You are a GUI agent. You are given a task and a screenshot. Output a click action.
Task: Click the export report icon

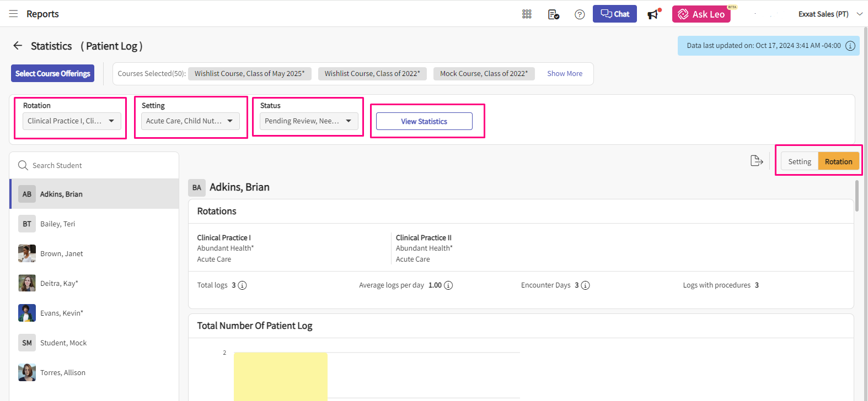pyautogui.click(x=757, y=161)
